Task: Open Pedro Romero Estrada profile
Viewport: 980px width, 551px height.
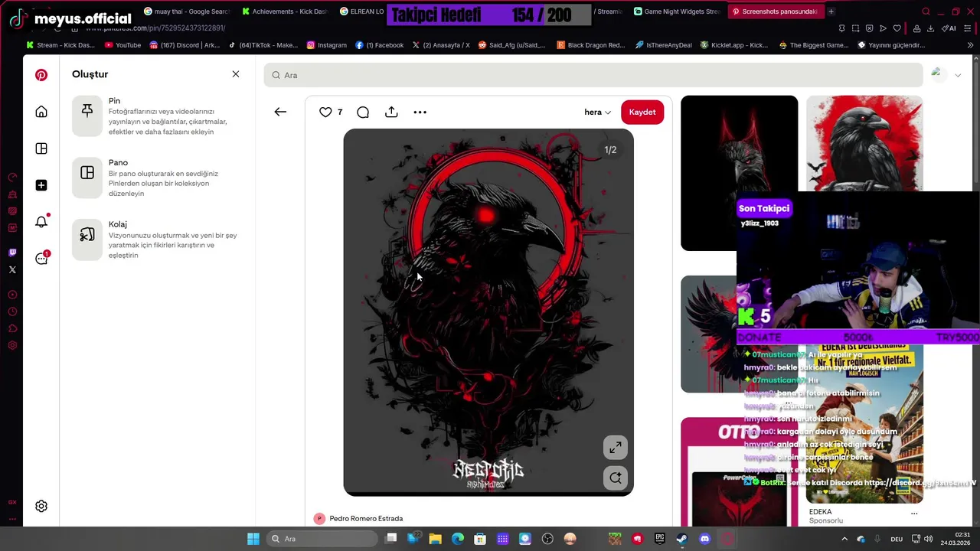Action: tap(366, 518)
